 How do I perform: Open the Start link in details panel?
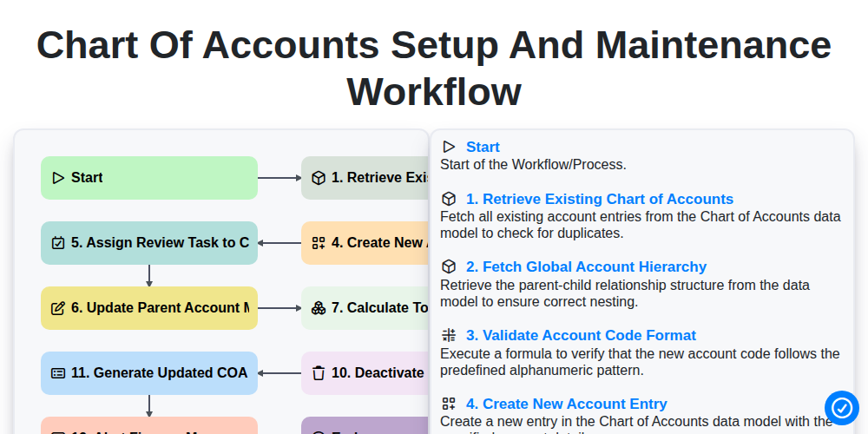coord(483,147)
